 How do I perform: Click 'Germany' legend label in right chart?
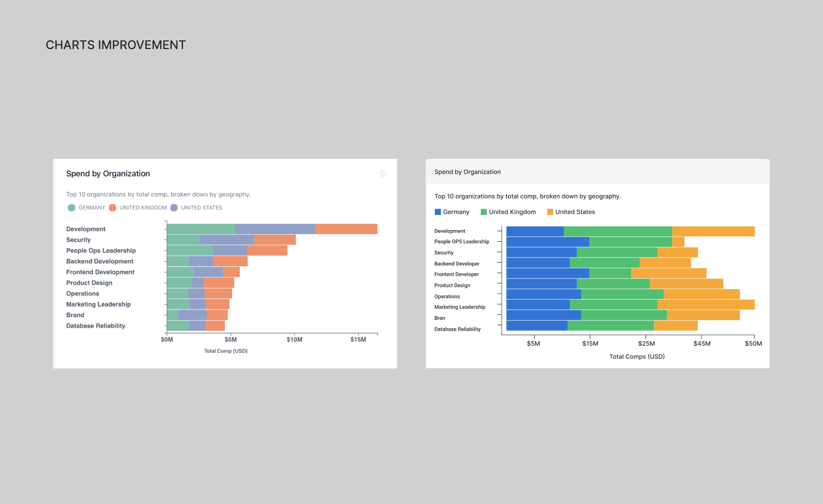[456, 212]
